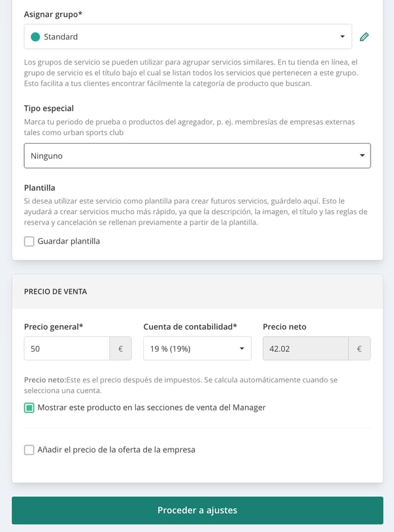Click the euro symbol beside Precio general
This screenshot has height=532, width=394.
121,349
